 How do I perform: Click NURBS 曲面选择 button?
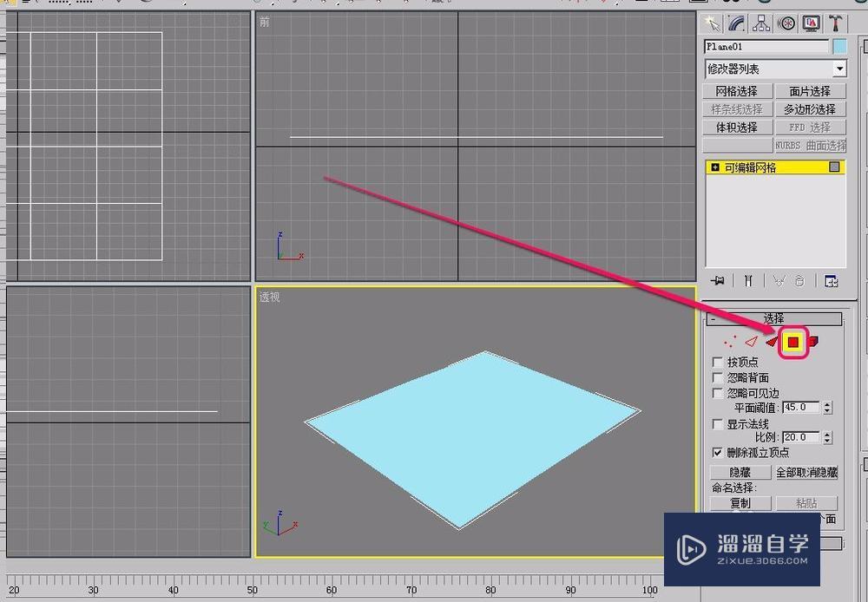pyautogui.click(x=811, y=146)
